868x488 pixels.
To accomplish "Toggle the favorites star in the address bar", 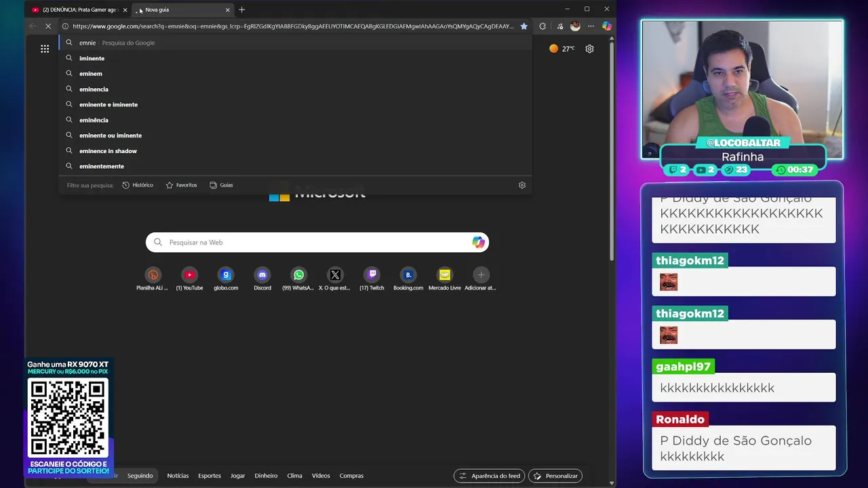I will coord(524,26).
